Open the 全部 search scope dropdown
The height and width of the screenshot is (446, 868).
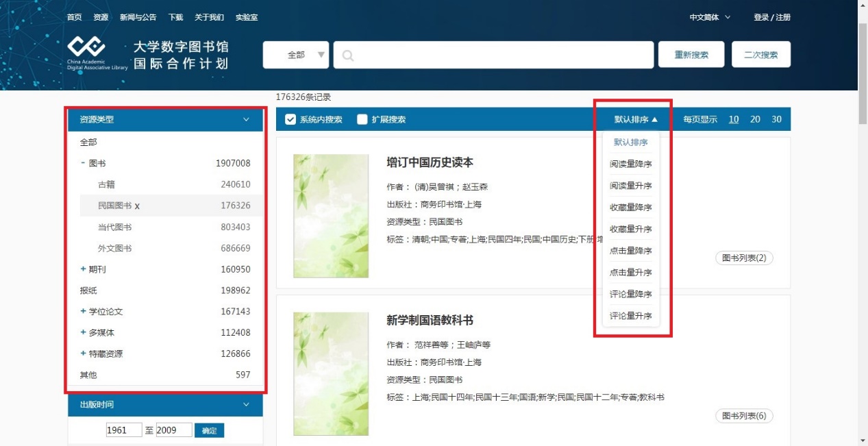tap(296, 55)
